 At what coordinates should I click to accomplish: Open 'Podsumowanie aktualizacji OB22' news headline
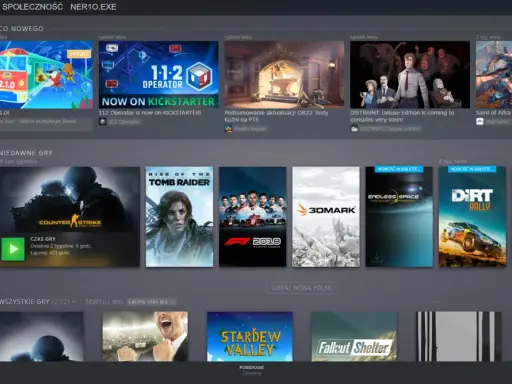point(276,116)
